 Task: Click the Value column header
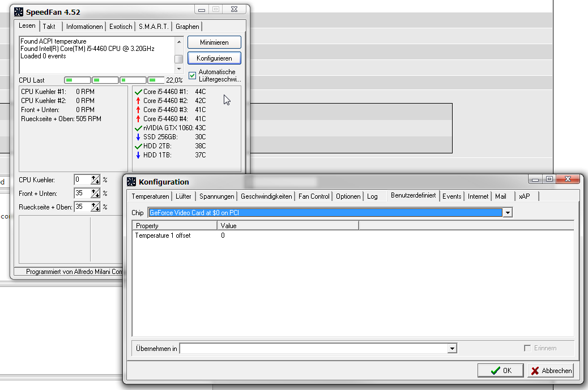(288, 225)
